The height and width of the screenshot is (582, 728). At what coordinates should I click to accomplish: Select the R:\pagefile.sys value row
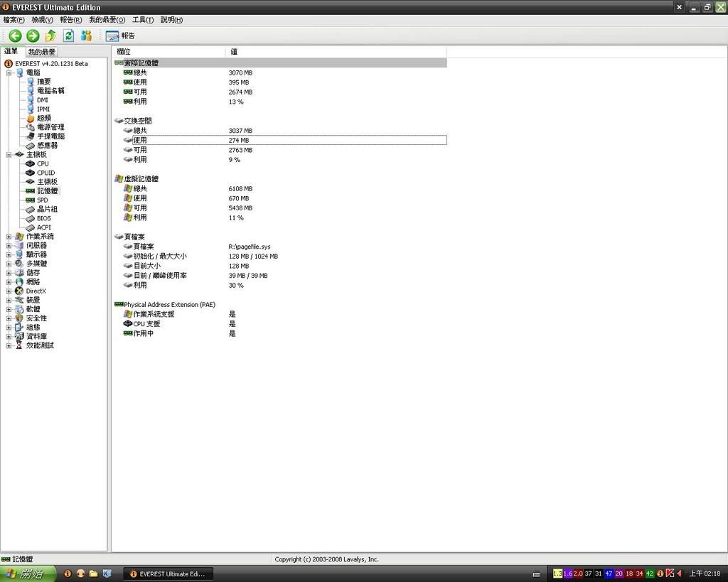click(x=280, y=247)
